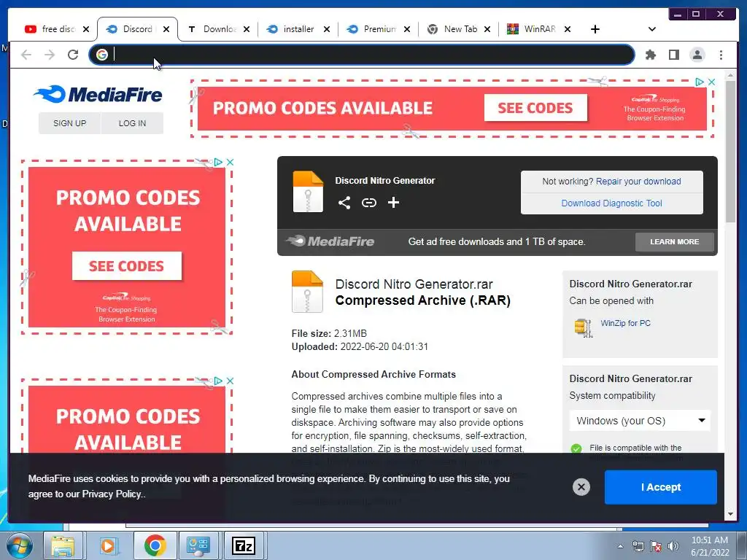This screenshot has width=747, height=560.
Task: Click the WinZip icon in the sidebar
Action: (584, 327)
